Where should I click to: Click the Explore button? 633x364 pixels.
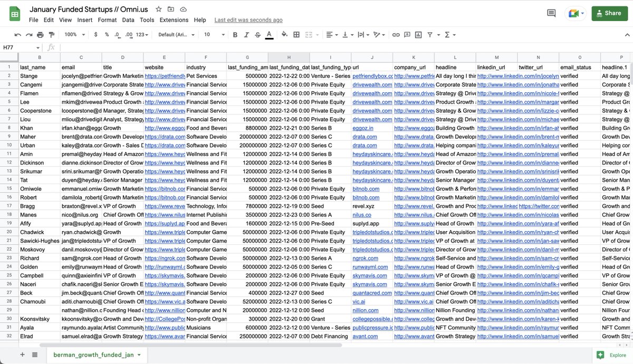[612, 355]
